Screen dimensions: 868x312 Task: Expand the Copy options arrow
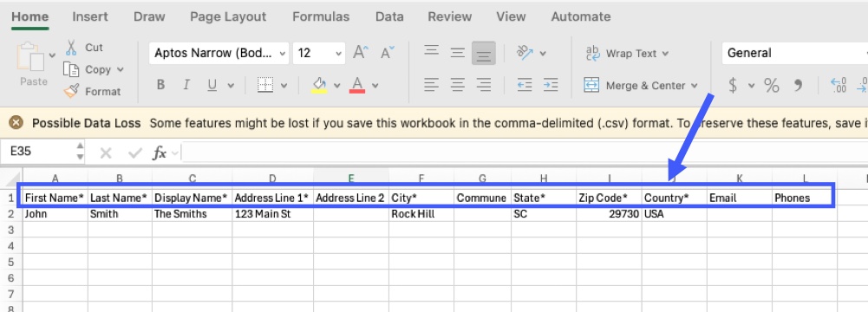tap(121, 69)
